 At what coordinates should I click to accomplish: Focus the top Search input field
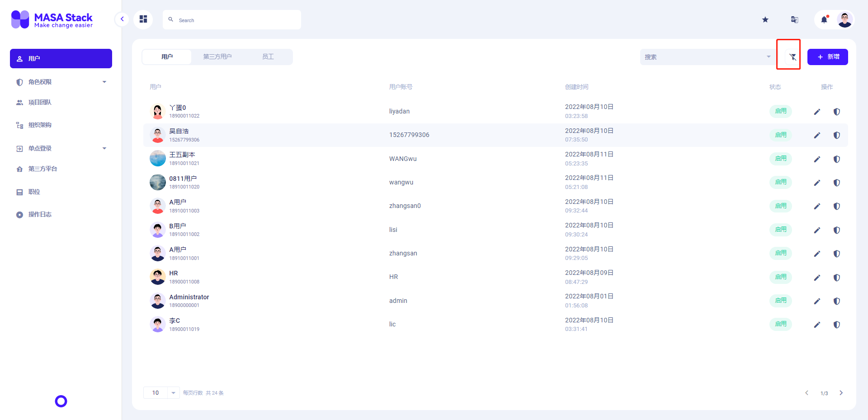pyautogui.click(x=232, y=20)
